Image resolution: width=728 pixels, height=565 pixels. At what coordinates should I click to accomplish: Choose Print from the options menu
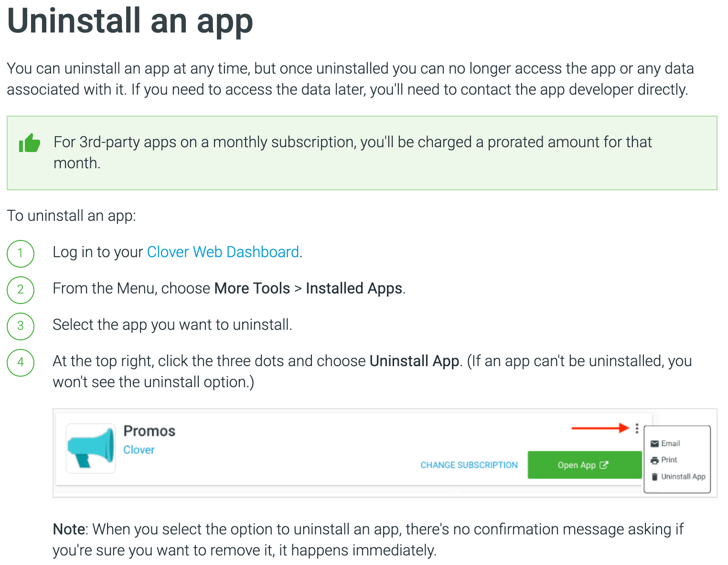click(669, 460)
